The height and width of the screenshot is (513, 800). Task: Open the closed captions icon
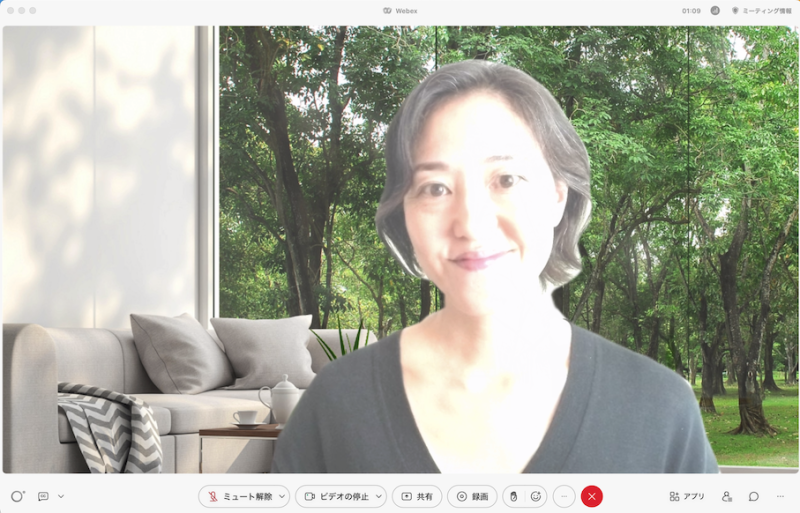[43, 496]
